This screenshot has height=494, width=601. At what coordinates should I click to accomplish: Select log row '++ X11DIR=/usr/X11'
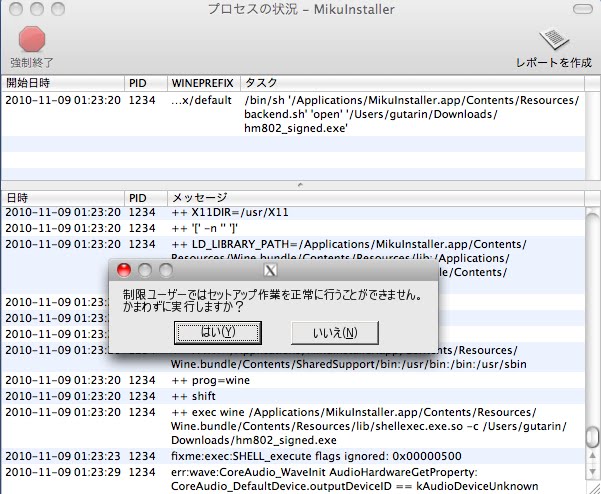pyautogui.click(x=293, y=212)
